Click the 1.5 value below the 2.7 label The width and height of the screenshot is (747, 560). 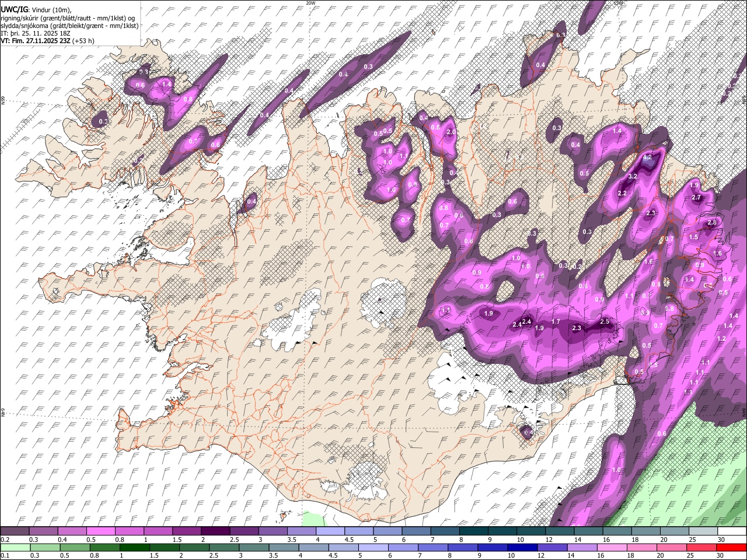693,237
